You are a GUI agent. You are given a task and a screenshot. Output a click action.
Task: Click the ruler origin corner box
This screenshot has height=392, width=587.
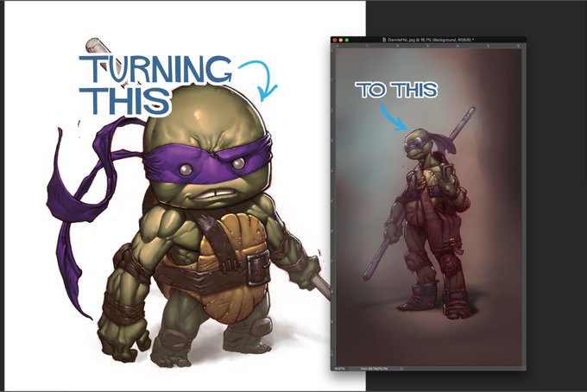click(333, 46)
